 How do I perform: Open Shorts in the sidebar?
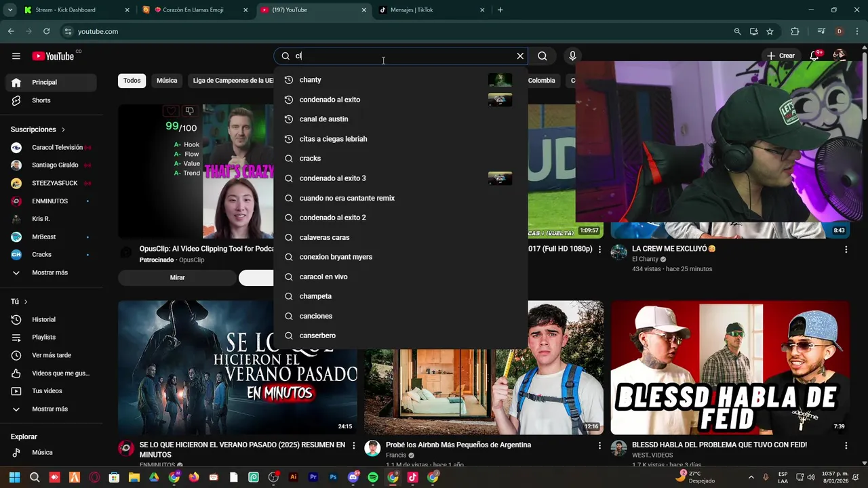pyautogui.click(x=52, y=100)
